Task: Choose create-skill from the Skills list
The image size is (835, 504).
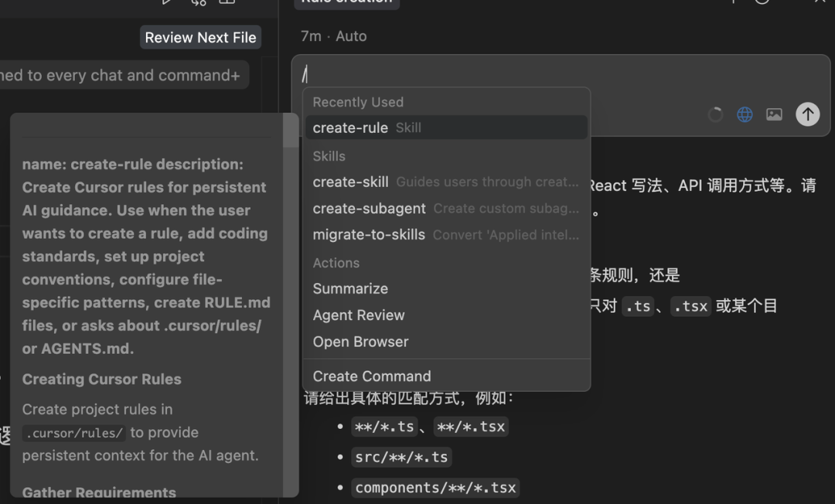Action: 446,182
